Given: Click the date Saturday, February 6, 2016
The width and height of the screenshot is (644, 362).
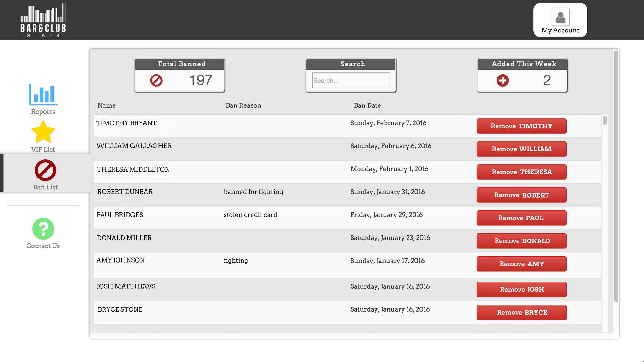Looking at the screenshot, I should tap(391, 146).
